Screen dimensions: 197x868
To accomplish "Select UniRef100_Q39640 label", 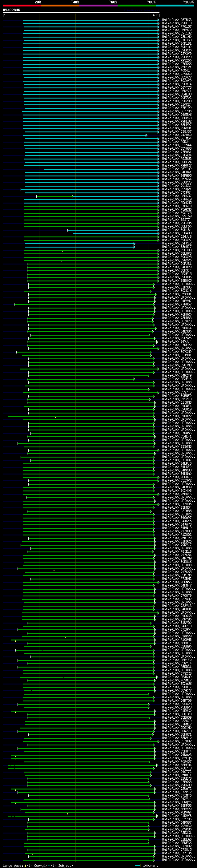I will pyautogui.click(x=177, y=74).
